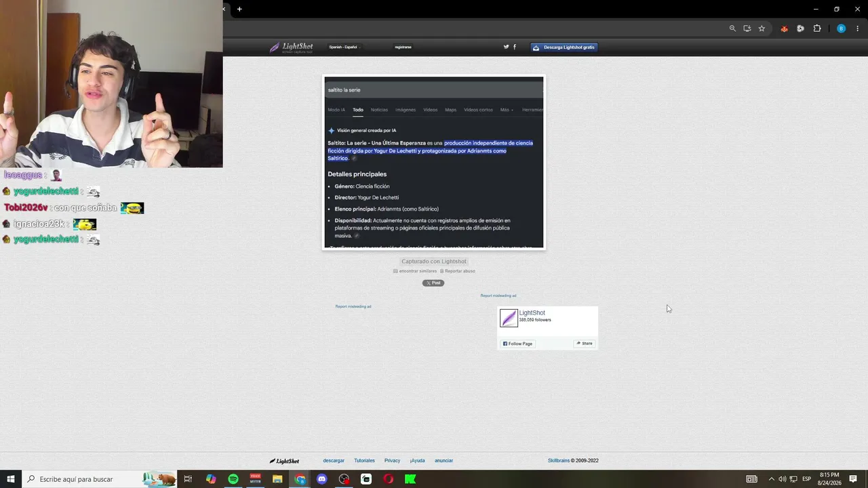Click the X Post share button
The height and width of the screenshot is (488, 868).
click(433, 283)
